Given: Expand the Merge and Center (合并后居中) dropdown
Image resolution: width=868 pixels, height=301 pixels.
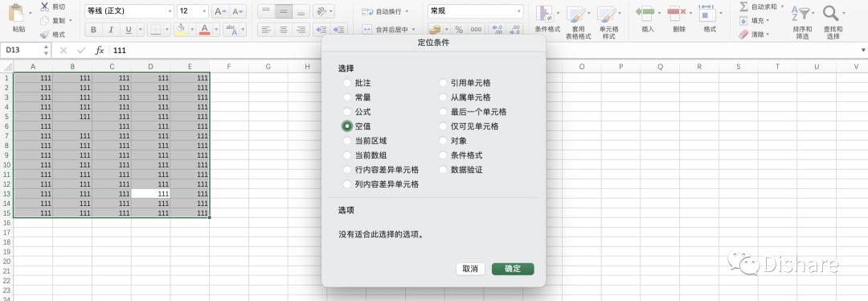Looking at the screenshot, I should tap(414, 30).
